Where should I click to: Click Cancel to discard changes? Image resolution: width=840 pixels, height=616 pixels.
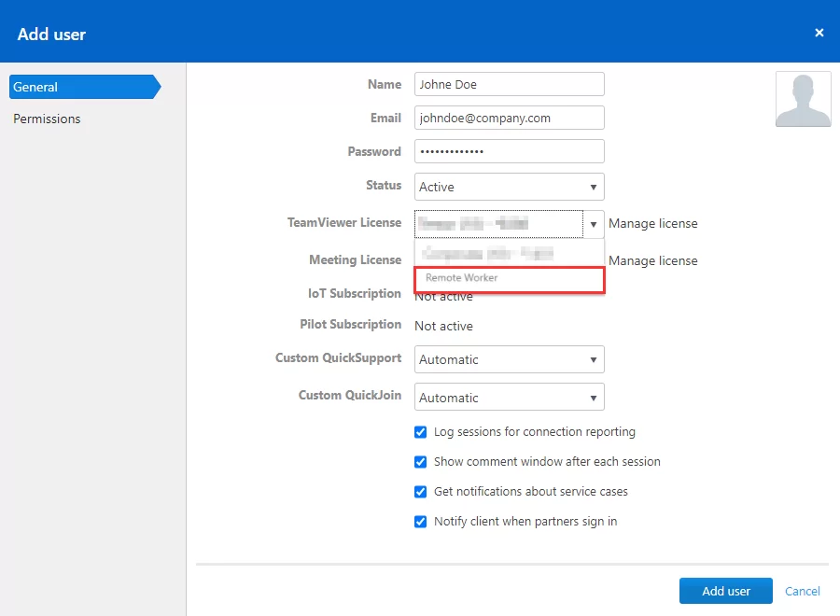coord(801,591)
